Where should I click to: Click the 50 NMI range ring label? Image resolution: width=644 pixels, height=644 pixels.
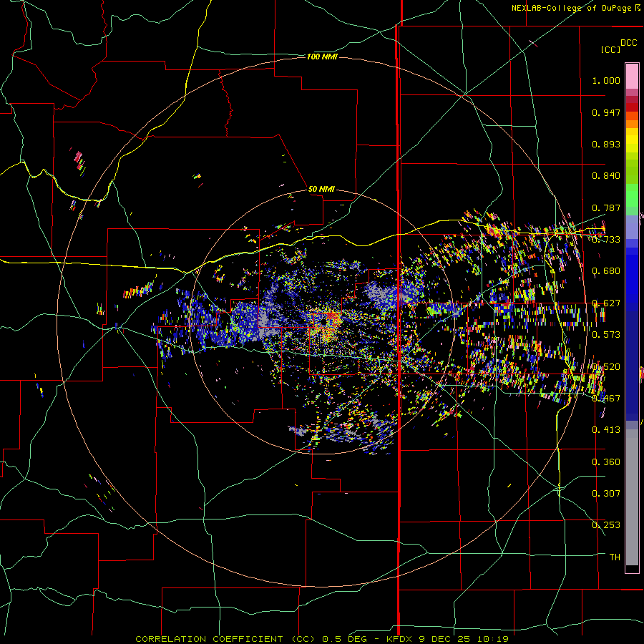coord(321,189)
